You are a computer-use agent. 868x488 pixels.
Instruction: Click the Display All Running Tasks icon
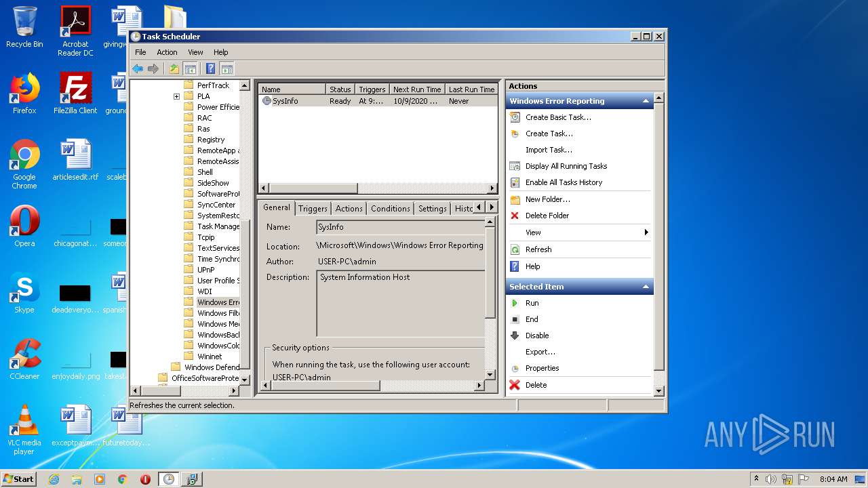[515, 166]
